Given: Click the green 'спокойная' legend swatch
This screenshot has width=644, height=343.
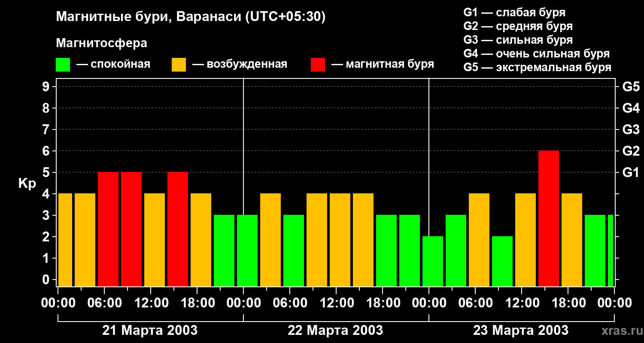Looking at the screenshot, I should 63,65.
